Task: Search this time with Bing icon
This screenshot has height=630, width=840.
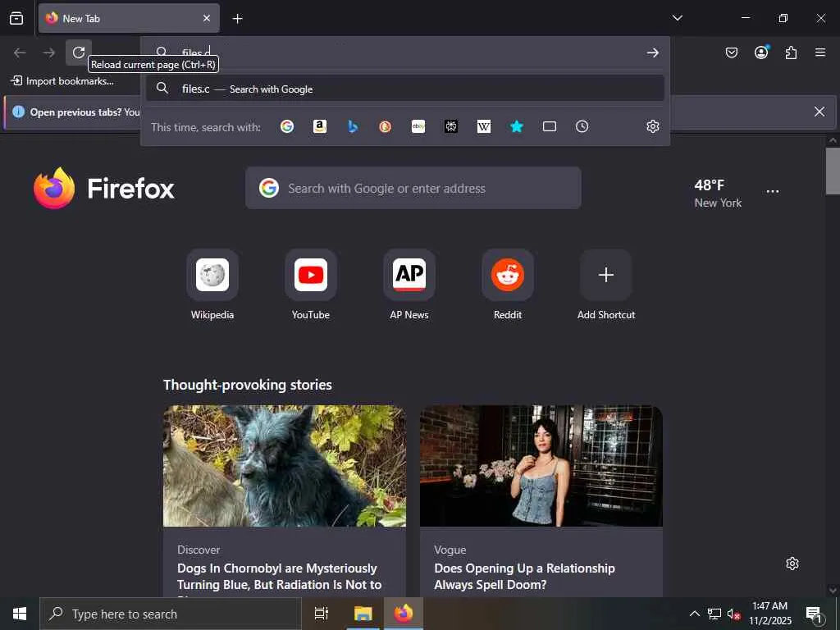Action: pos(353,126)
